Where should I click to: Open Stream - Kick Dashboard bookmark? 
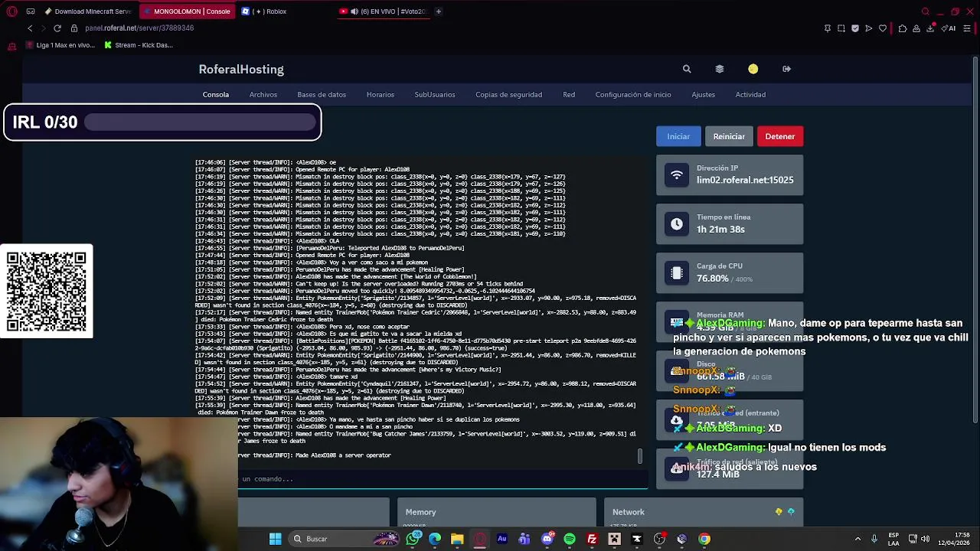pyautogui.click(x=139, y=45)
